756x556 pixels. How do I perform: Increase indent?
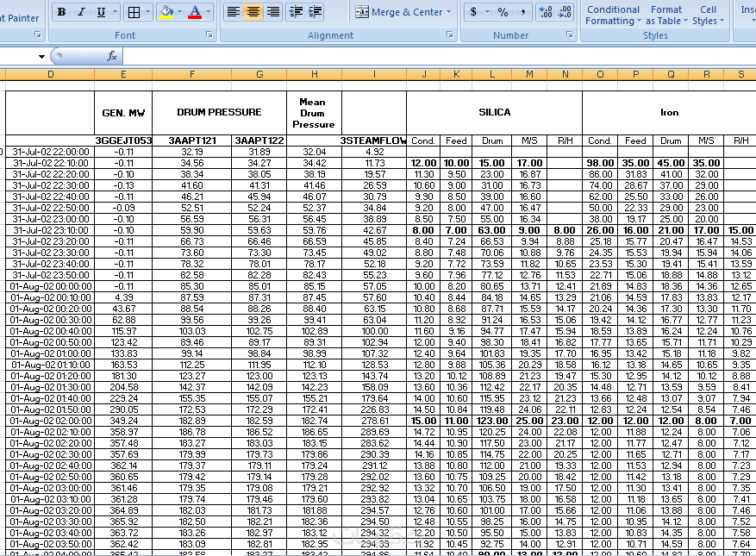pyautogui.click(x=315, y=12)
